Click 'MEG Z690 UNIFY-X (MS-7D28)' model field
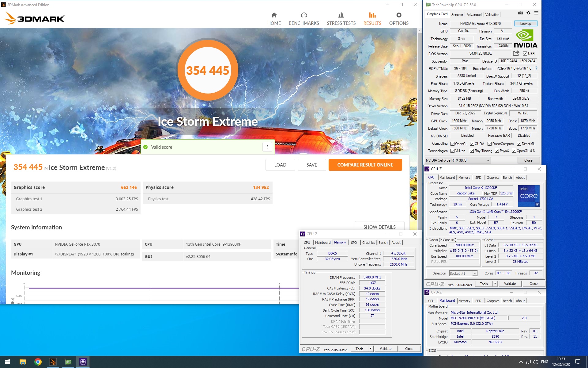Image resolution: width=588 pixels, height=368 pixels. (x=479, y=318)
